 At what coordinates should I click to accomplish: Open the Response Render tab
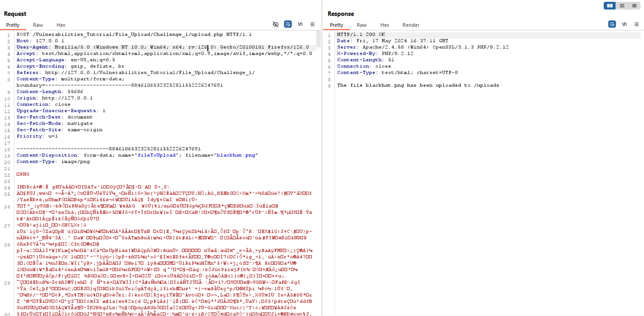411,25
